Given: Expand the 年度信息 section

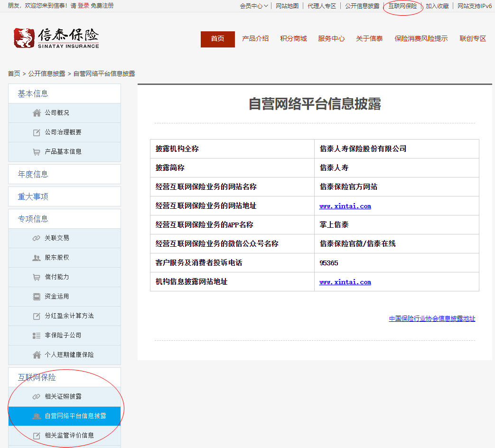Looking at the screenshot, I should (x=33, y=174).
